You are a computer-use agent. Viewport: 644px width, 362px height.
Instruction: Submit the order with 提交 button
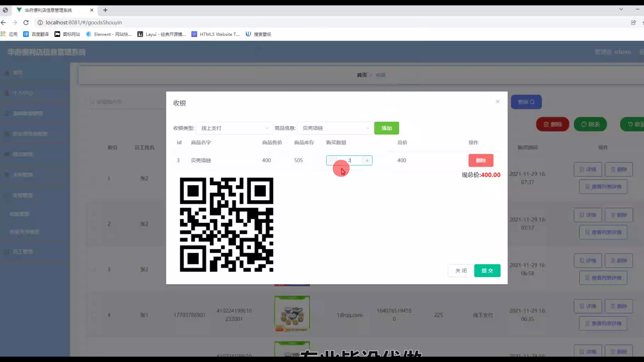coord(487,270)
